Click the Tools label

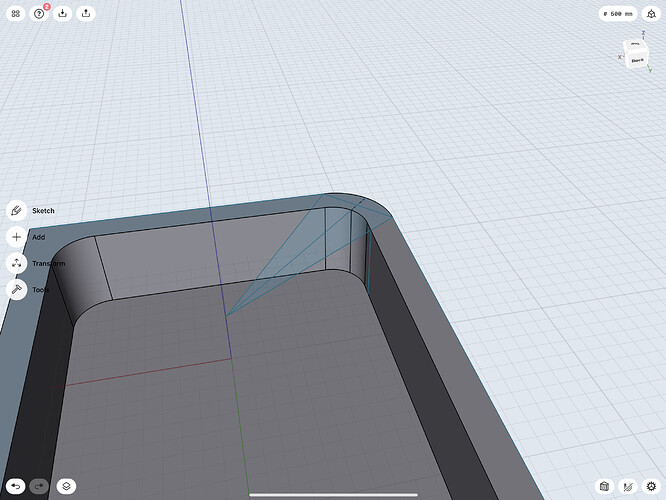click(x=41, y=290)
